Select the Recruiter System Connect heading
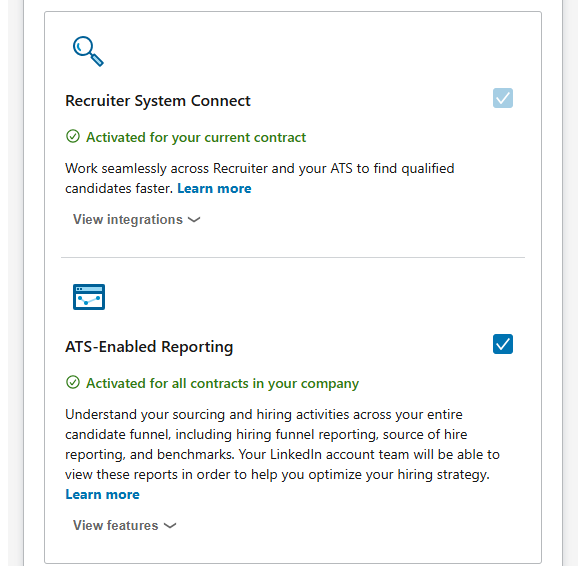The height and width of the screenshot is (566, 584). click(158, 101)
